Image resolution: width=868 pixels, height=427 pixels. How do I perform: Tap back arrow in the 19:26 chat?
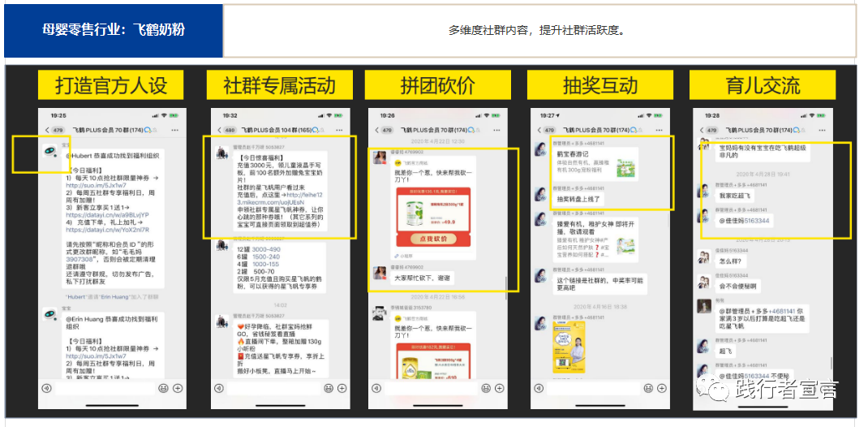click(376, 130)
